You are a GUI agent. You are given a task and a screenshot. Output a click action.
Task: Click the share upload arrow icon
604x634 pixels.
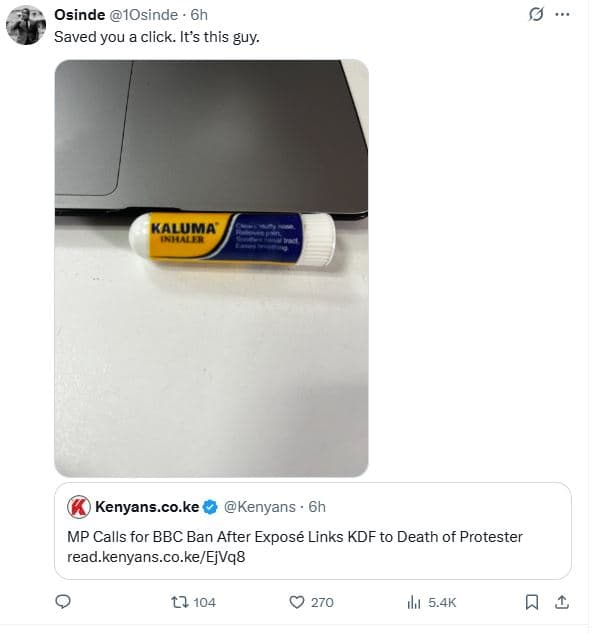[562, 602]
